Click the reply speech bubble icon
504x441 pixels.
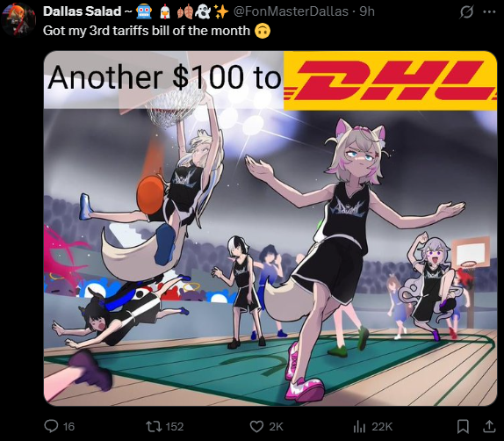tap(51, 426)
